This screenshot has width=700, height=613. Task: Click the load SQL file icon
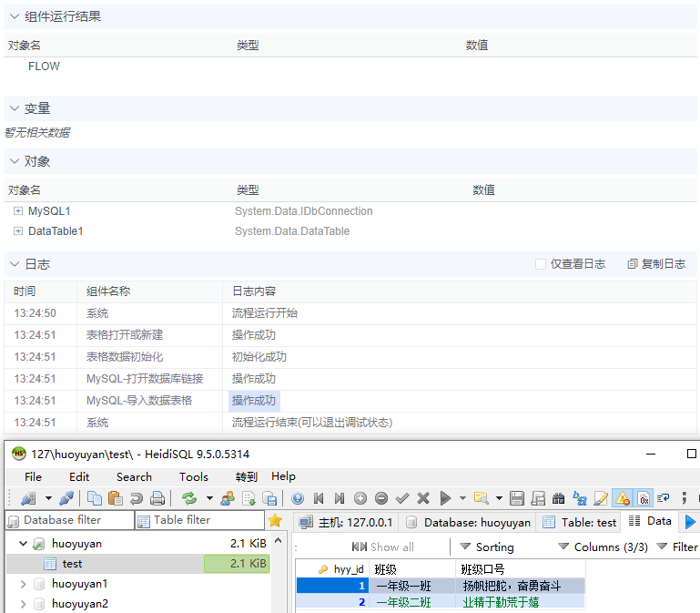269,498
